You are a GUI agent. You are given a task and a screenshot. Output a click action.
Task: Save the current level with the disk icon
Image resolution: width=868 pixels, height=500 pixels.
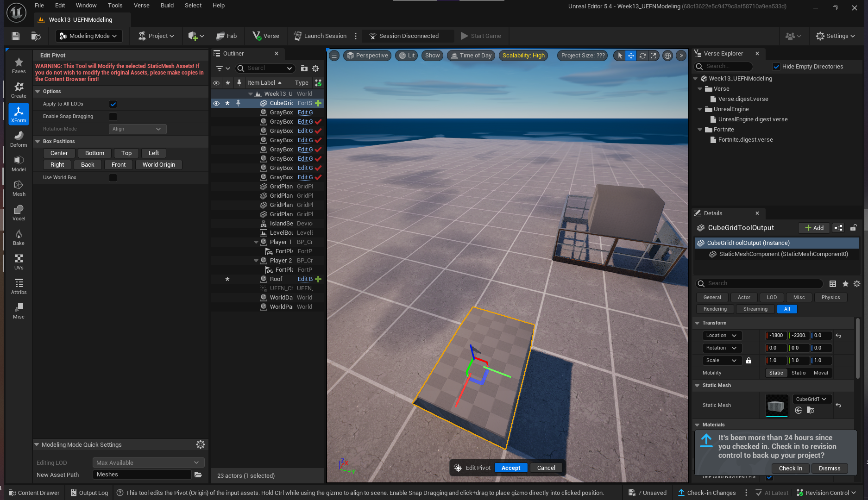15,36
